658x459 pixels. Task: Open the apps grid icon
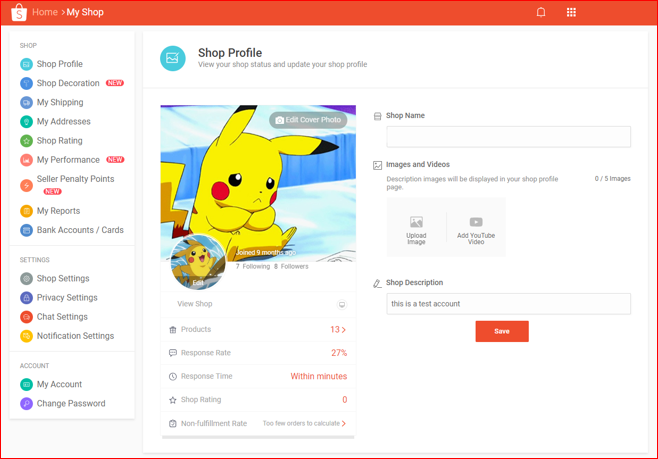(571, 12)
